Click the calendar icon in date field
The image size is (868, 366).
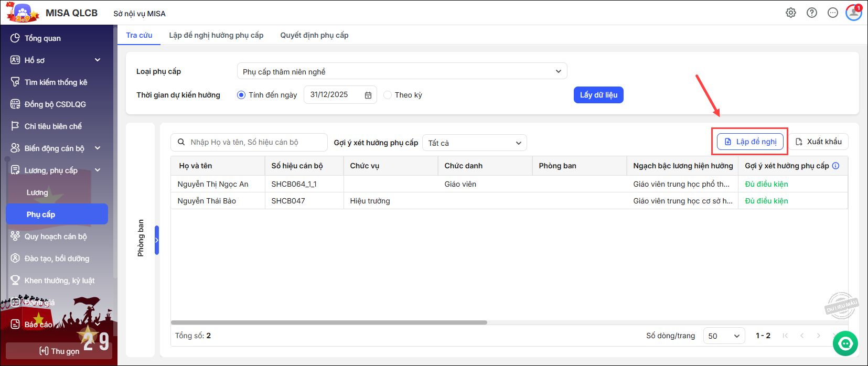point(368,95)
